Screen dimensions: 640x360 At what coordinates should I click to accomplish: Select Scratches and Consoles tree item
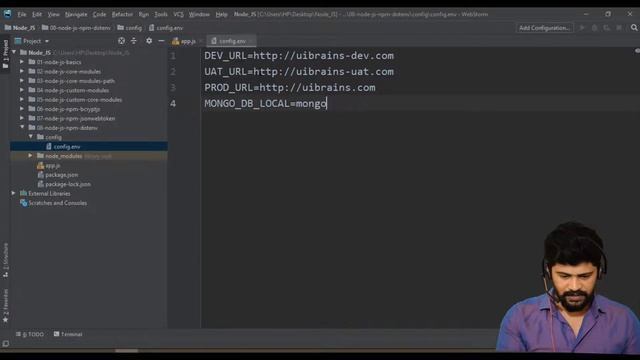(53, 203)
